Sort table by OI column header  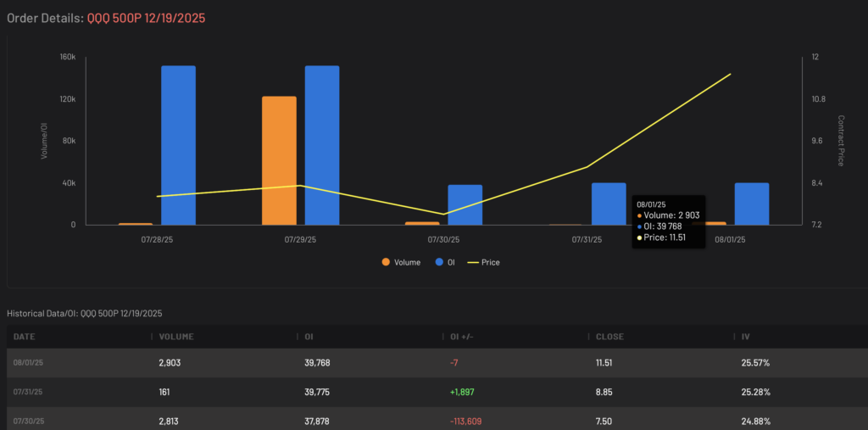coord(309,337)
